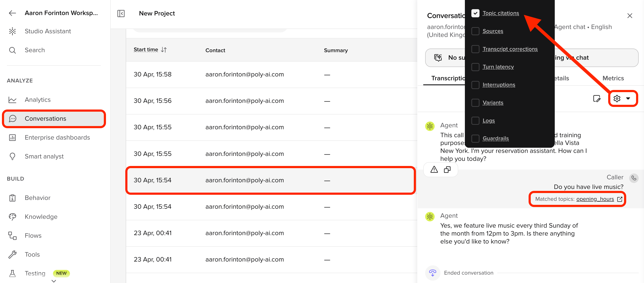Open Studio Assistant from the sidebar
644x283 pixels.
[47, 31]
